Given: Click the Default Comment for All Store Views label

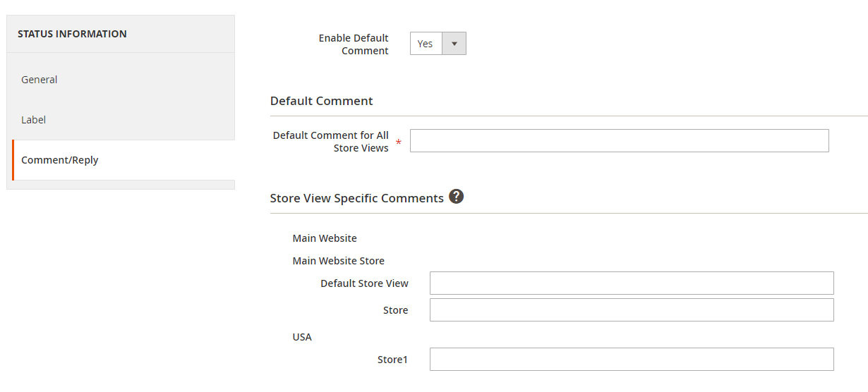Looking at the screenshot, I should pyautogui.click(x=331, y=141).
